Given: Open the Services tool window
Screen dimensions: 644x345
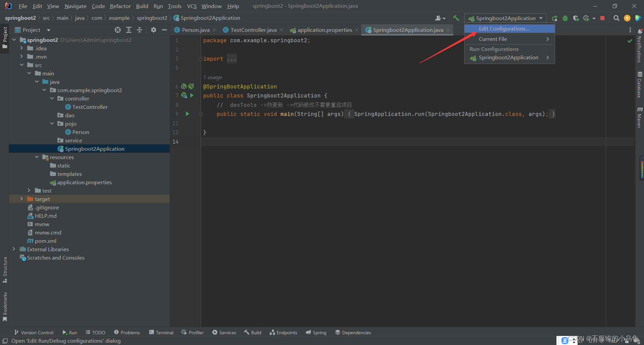Looking at the screenshot, I should pos(224,332).
